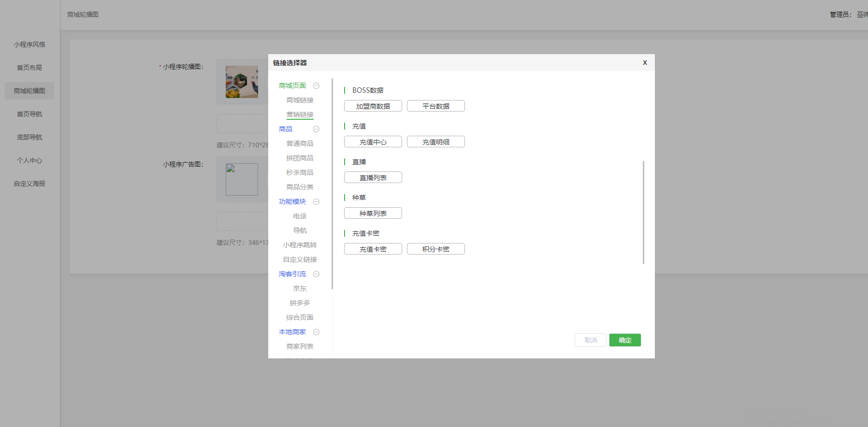This screenshot has width=868, height=427.
Task: Click the right content panel scrollbar
Action: tap(643, 213)
